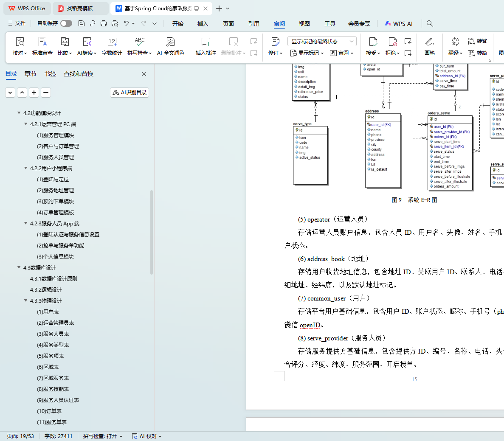Open WPS AI from the menu bar
The width and height of the screenshot is (504, 441).
[x=399, y=23]
